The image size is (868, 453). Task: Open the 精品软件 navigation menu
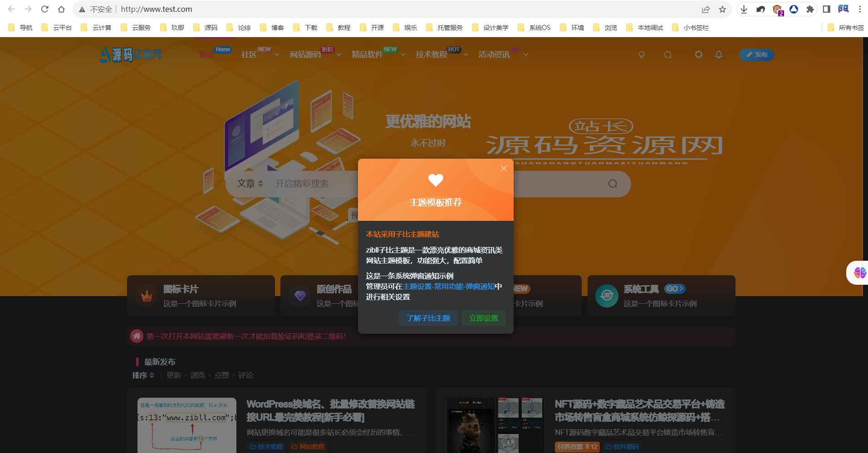coord(368,54)
